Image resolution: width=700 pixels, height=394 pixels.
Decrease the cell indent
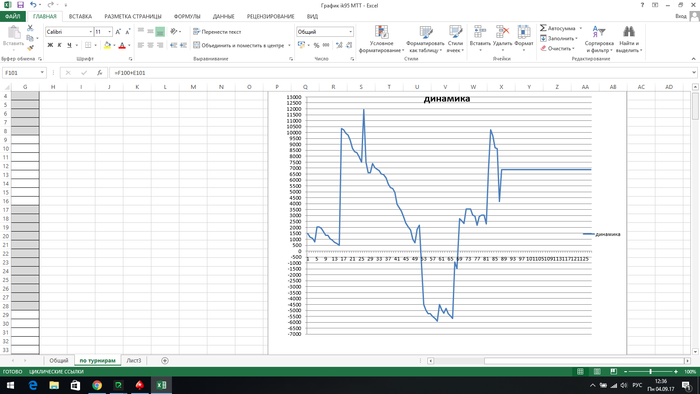(x=173, y=45)
